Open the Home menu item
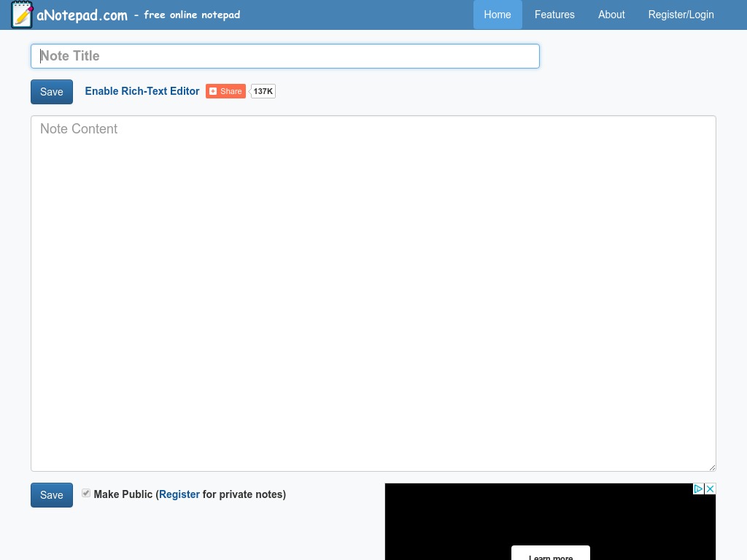 [498, 15]
